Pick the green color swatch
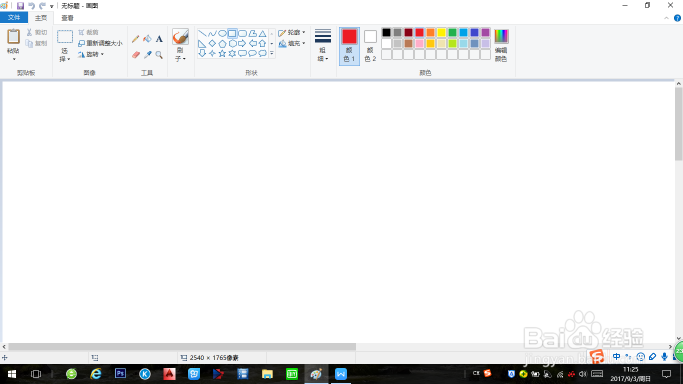This screenshot has height=384, width=683. pos(452,33)
